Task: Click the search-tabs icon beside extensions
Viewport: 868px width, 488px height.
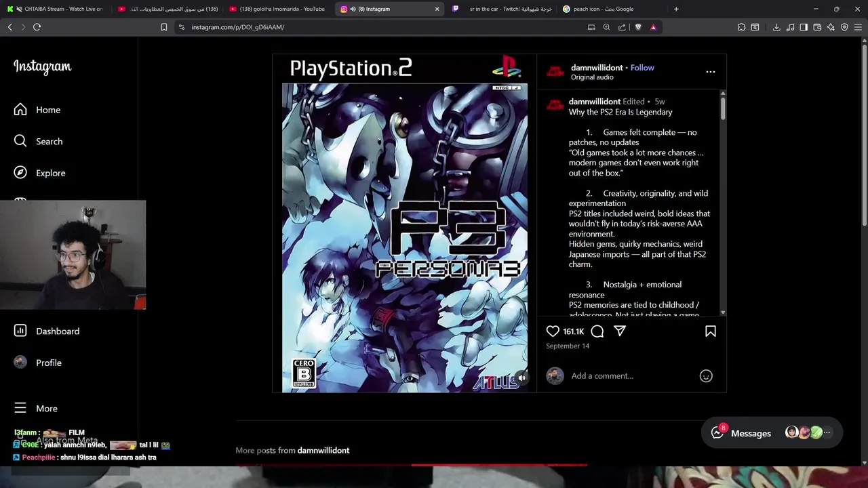Action: [755, 27]
